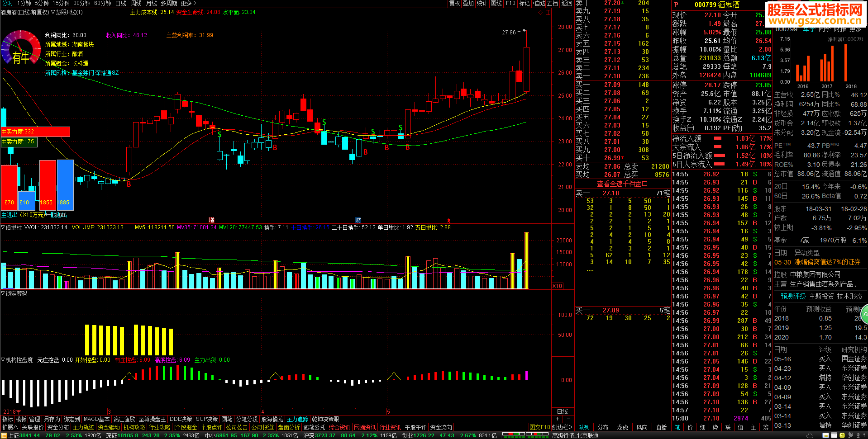Toggle the 查看全速千档盘口 box

click(622, 184)
